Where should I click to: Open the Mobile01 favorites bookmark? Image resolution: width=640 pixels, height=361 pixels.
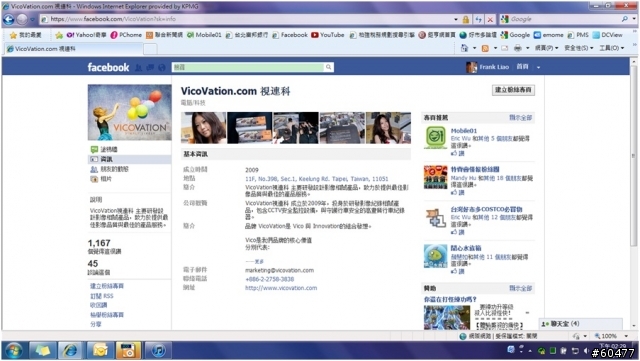tap(204, 35)
